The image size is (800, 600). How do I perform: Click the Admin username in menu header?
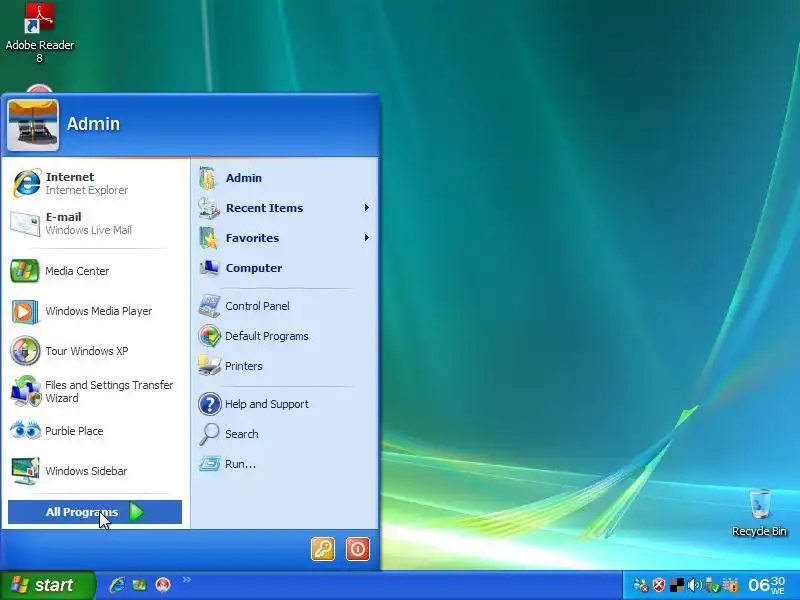[x=93, y=124]
